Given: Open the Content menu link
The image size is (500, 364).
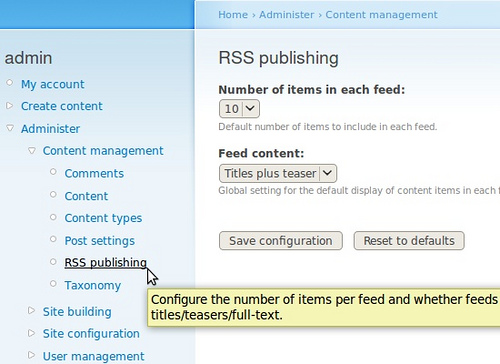Looking at the screenshot, I should [x=86, y=196].
